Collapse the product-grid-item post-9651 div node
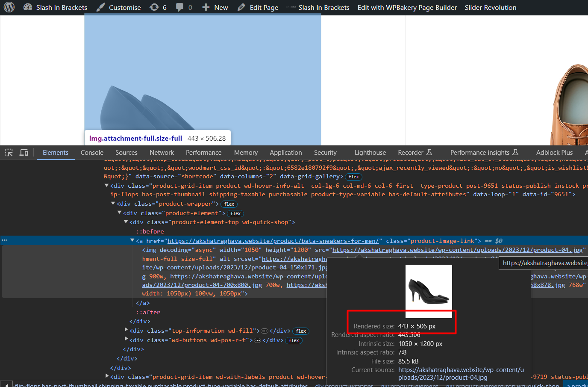The image size is (588, 387). (x=106, y=186)
